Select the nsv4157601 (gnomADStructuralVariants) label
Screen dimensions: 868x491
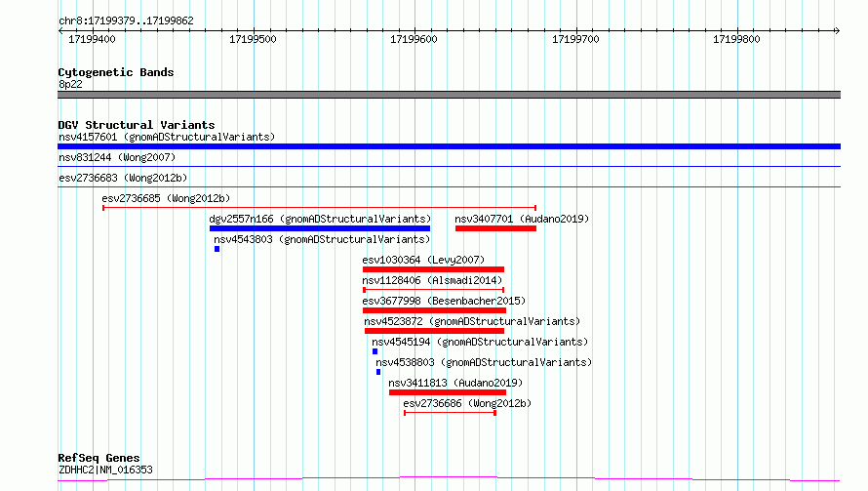pyautogui.click(x=167, y=137)
